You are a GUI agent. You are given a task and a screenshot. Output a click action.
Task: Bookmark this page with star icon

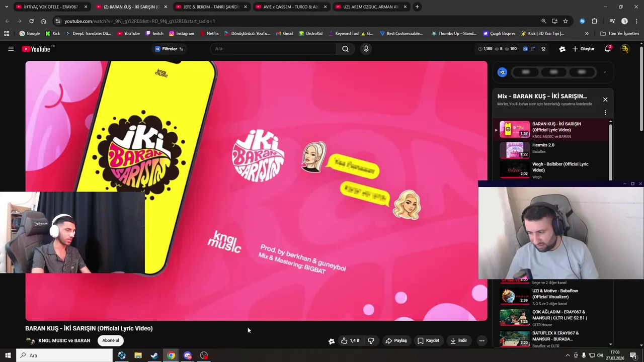(566, 21)
